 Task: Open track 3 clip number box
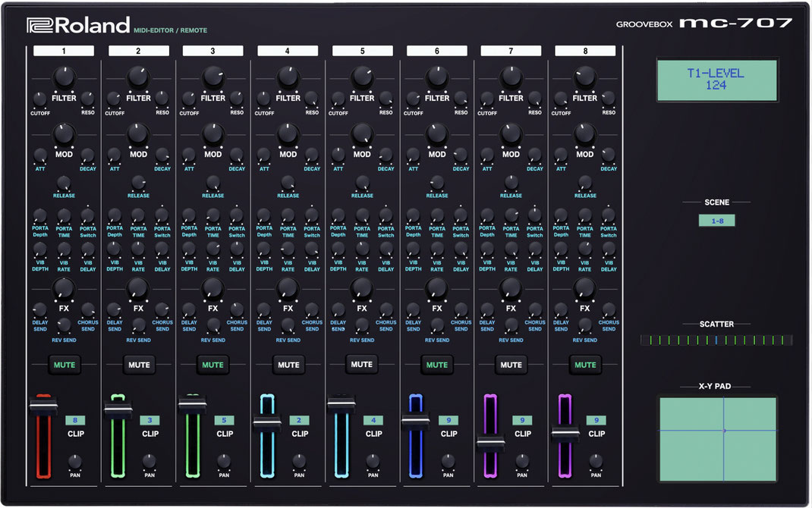pyautogui.click(x=224, y=420)
